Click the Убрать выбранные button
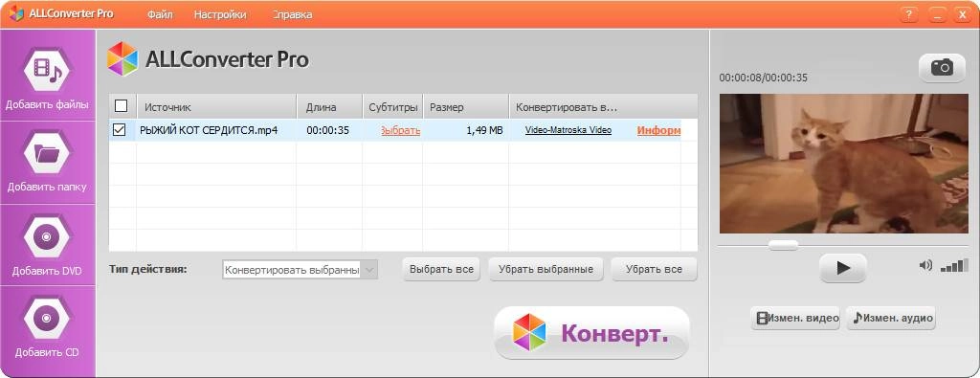Image resolution: width=980 pixels, height=378 pixels. (x=546, y=270)
